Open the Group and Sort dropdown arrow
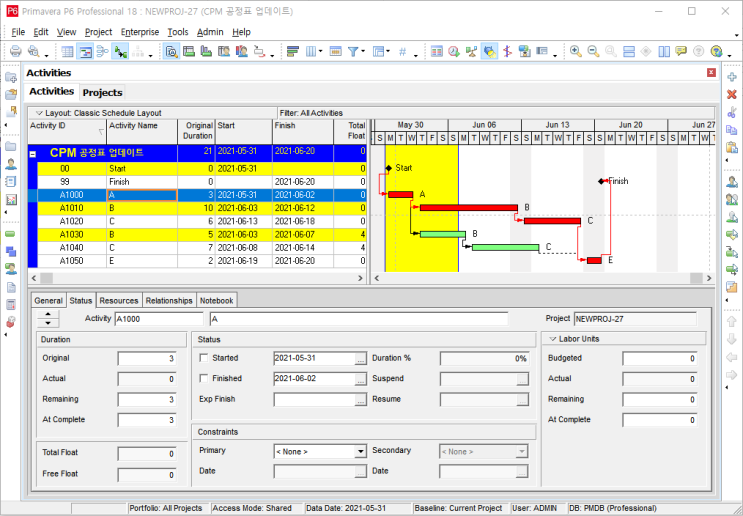The height and width of the screenshot is (516, 743). coord(388,51)
